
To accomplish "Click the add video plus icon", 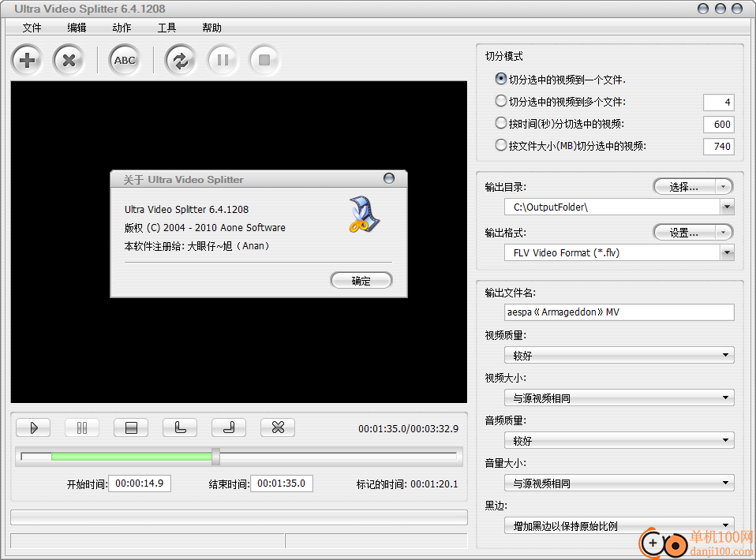I will coord(27,60).
